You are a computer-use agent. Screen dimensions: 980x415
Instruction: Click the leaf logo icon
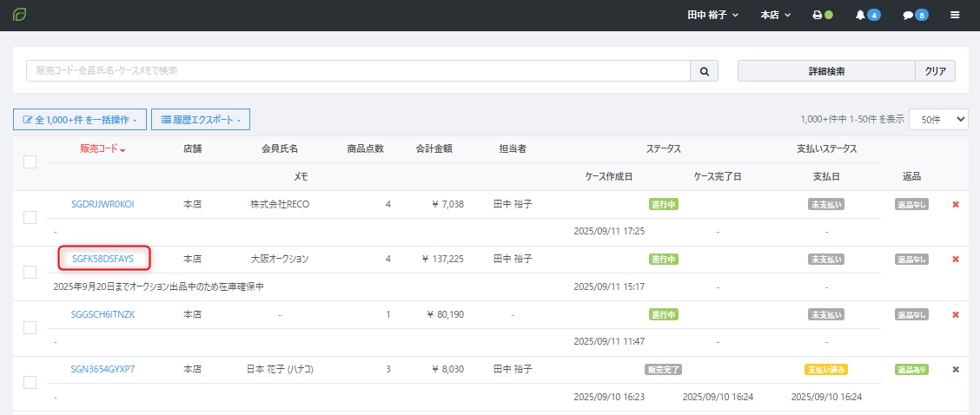point(19,15)
